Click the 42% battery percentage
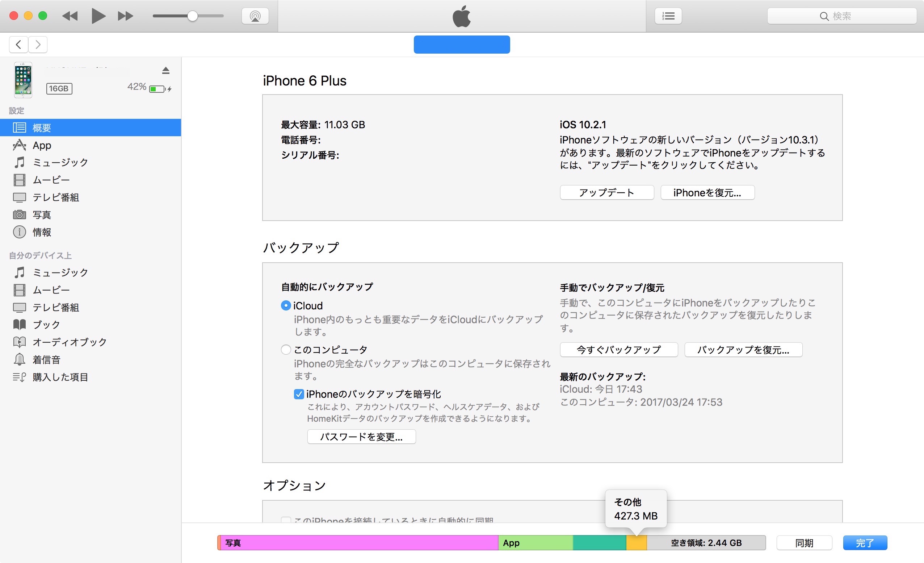924x563 pixels. (137, 87)
